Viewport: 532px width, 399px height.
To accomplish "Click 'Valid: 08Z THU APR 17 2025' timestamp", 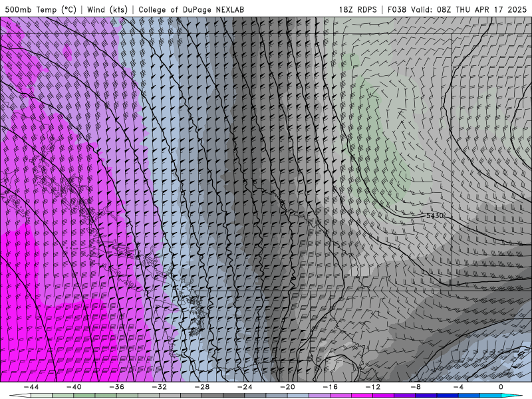I will point(469,9).
